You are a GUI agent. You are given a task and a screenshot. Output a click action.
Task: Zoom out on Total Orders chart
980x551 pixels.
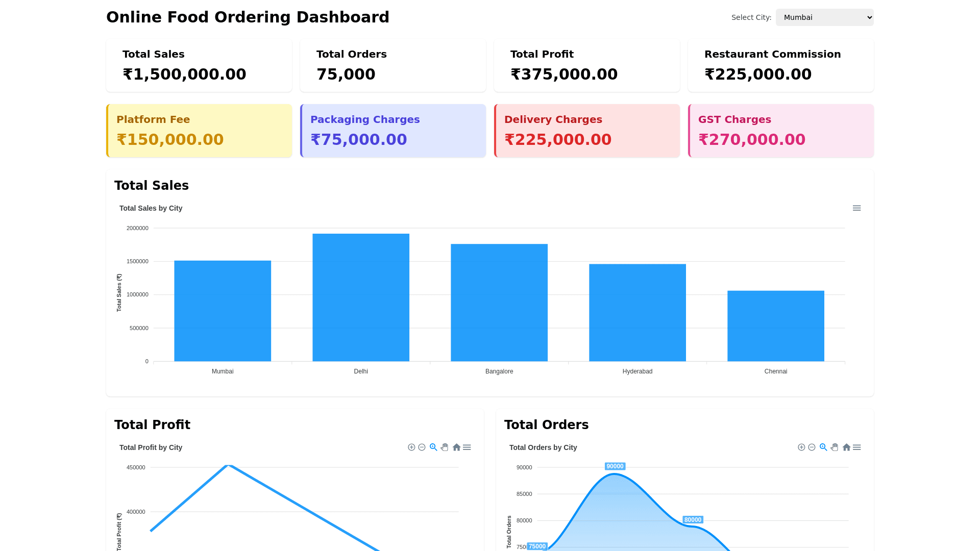click(812, 447)
